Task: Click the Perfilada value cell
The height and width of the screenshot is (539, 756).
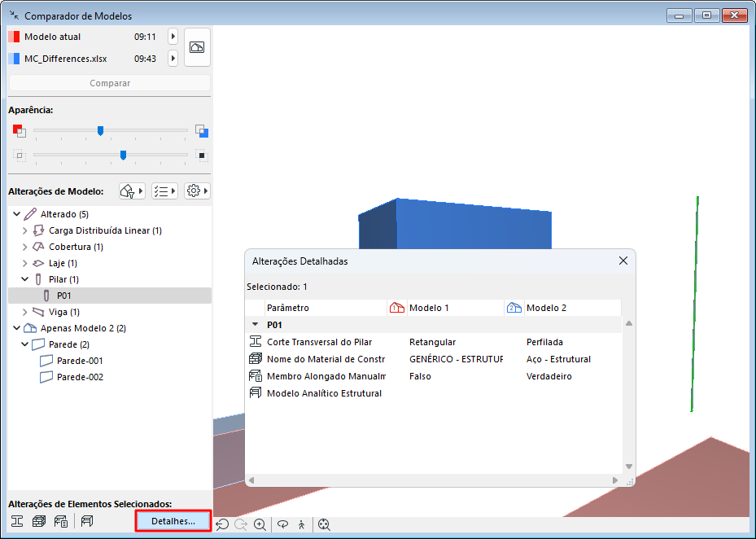Action: point(544,342)
